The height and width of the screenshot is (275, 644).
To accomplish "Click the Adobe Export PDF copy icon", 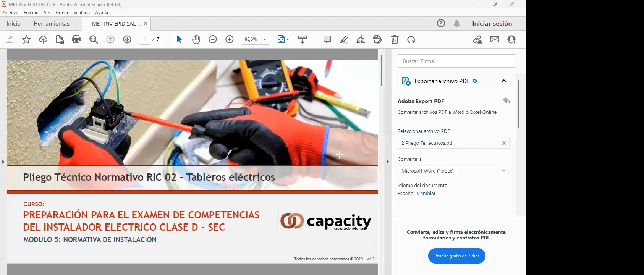I will [x=506, y=100].
